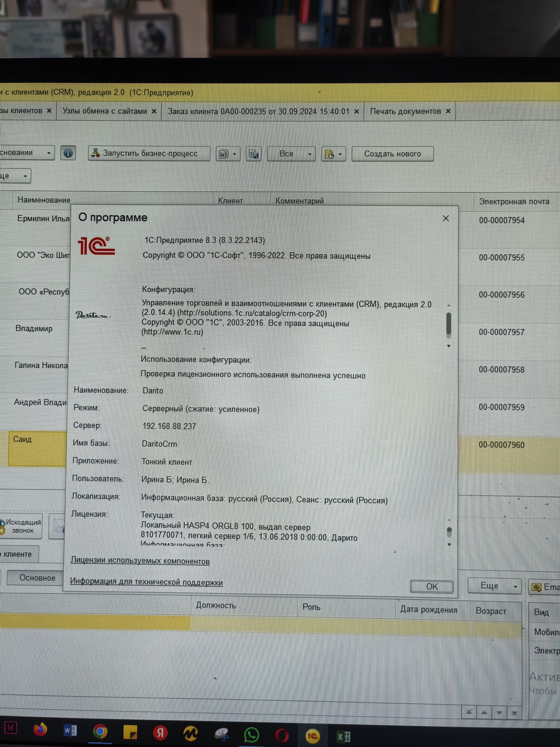Select row 'ООО "Эко Шин'

[44, 255]
